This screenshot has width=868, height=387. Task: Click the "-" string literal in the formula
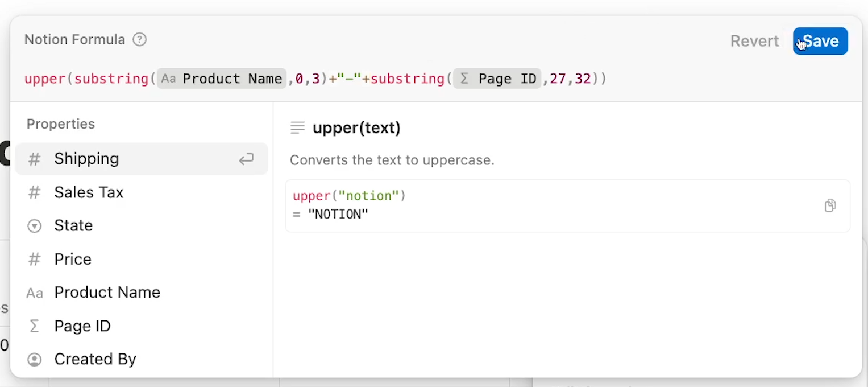349,79
